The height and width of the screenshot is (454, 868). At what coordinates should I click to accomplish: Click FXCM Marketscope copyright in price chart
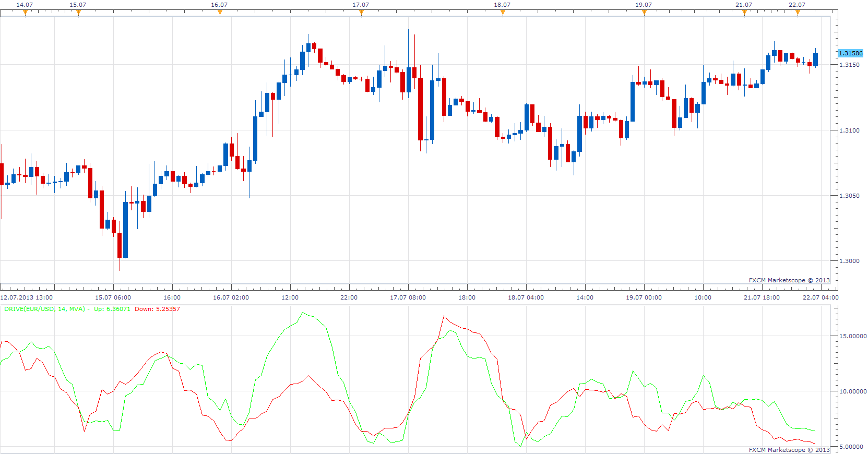click(789, 280)
